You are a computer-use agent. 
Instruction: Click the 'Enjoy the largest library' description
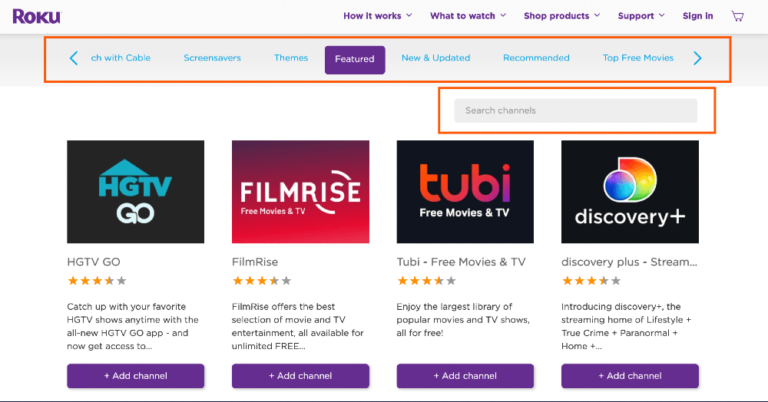(x=463, y=320)
